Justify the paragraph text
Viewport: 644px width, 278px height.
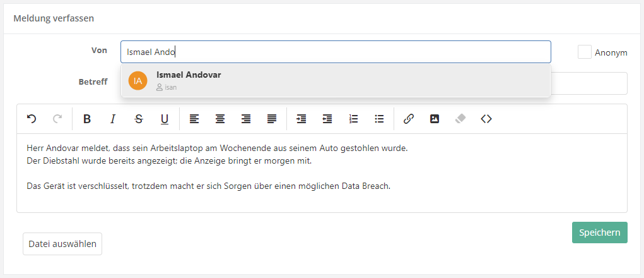point(272,119)
